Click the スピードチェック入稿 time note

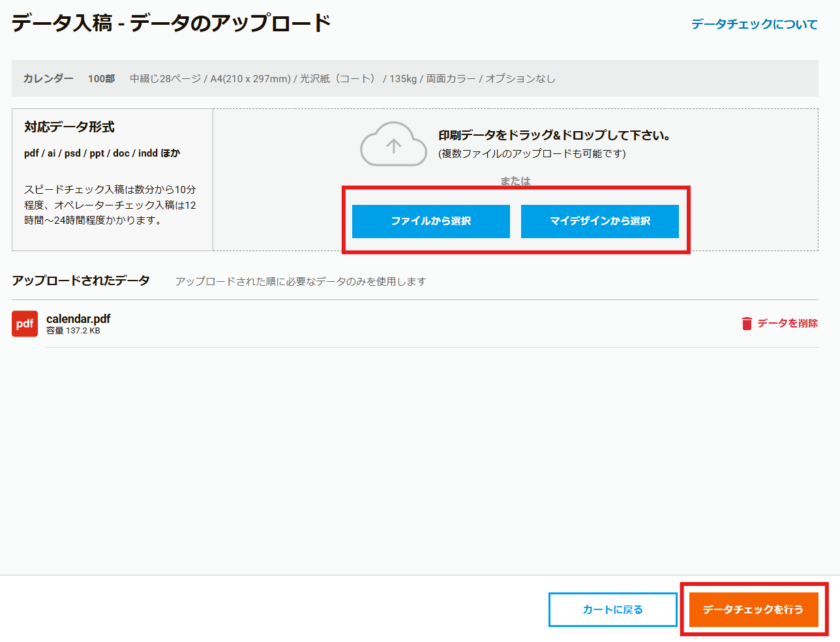pyautogui.click(x=110, y=205)
